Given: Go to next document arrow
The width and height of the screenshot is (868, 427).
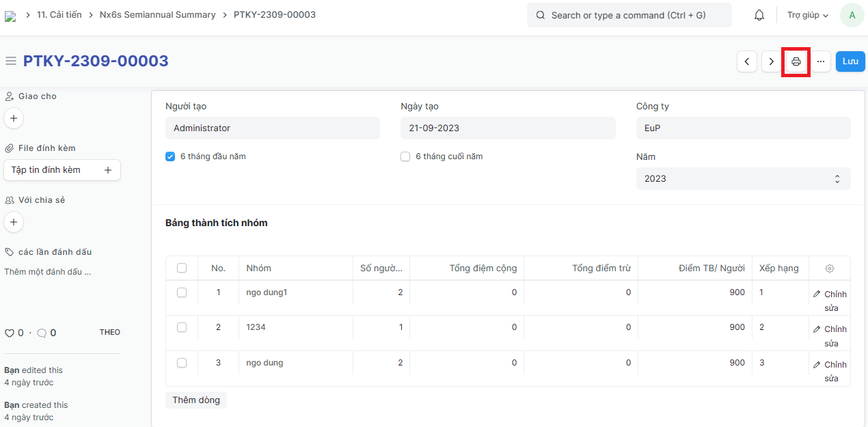Looking at the screenshot, I should click(771, 61).
